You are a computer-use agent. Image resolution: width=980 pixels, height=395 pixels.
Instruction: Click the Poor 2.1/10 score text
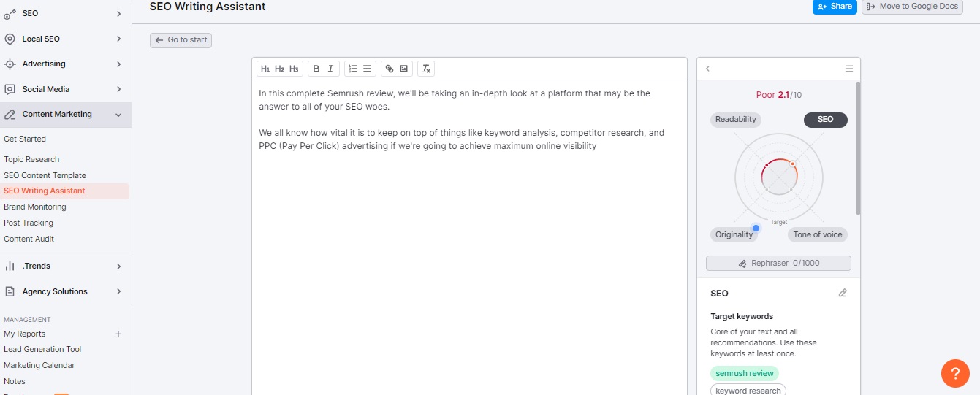[x=779, y=95]
